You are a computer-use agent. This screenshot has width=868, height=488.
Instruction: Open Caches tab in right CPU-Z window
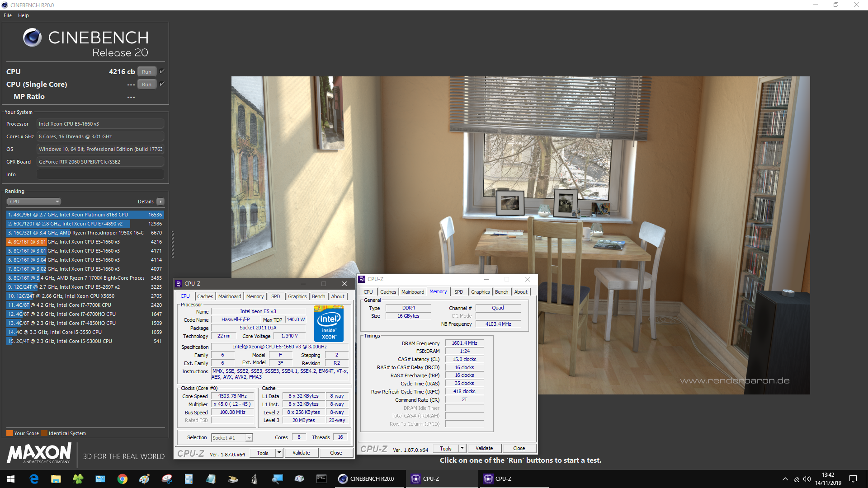point(388,292)
